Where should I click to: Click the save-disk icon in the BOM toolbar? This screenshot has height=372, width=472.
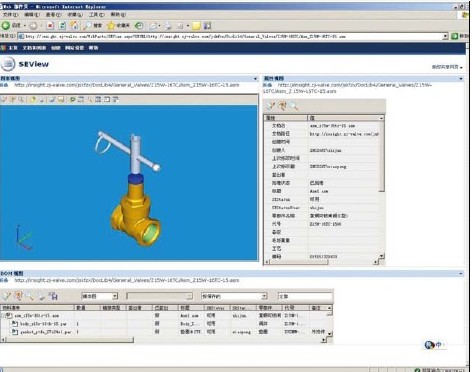[x=53, y=296]
